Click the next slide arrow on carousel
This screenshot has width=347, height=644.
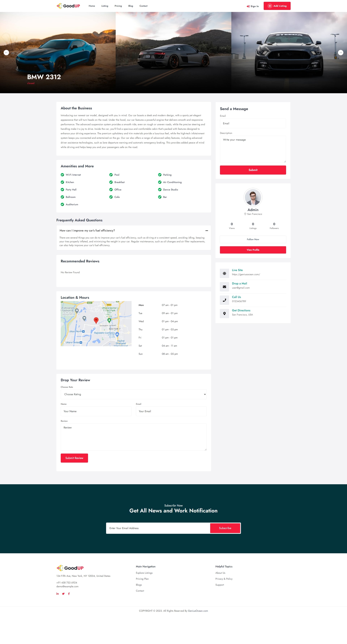(340, 53)
